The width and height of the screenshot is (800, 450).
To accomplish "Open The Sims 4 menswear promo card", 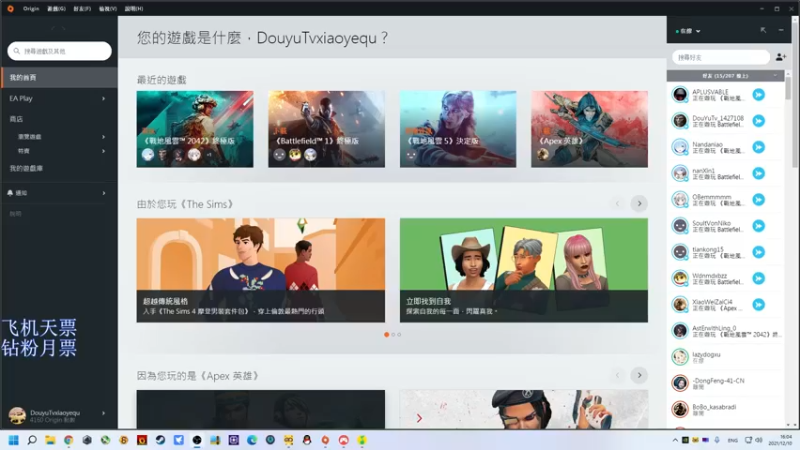I will [x=261, y=270].
